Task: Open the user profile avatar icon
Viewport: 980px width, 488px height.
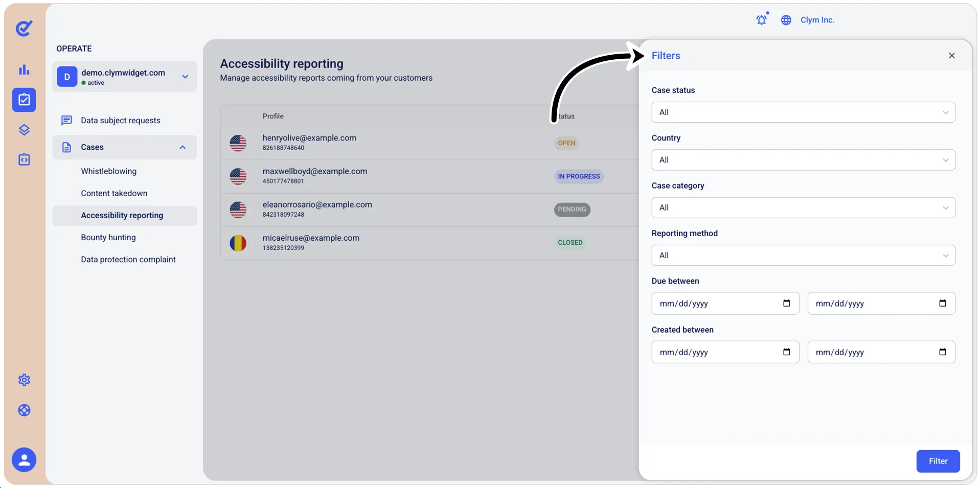Action: point(24,460)
